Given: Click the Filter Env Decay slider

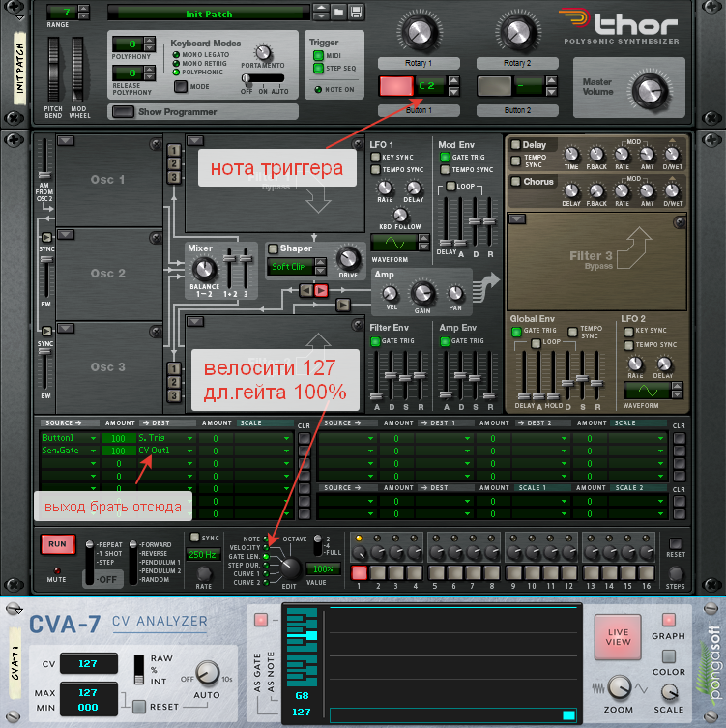Looking at the screenshot, I should 391,375.
